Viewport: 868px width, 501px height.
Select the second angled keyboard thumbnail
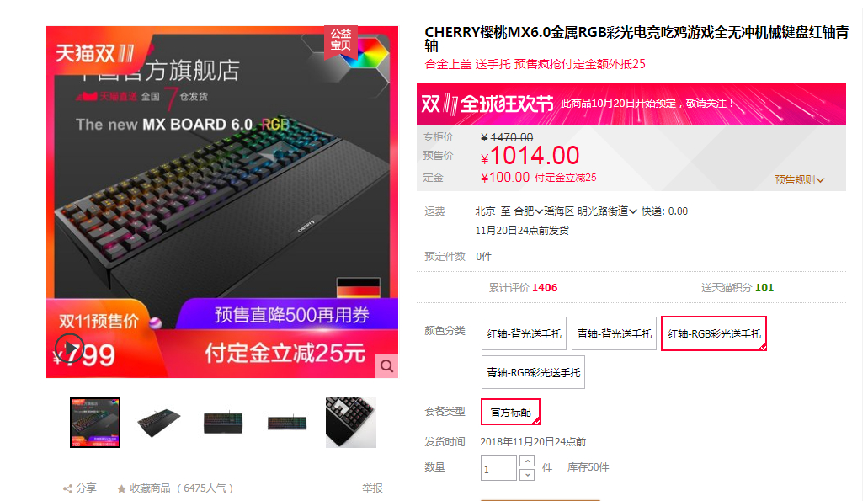tap(158, 423)
